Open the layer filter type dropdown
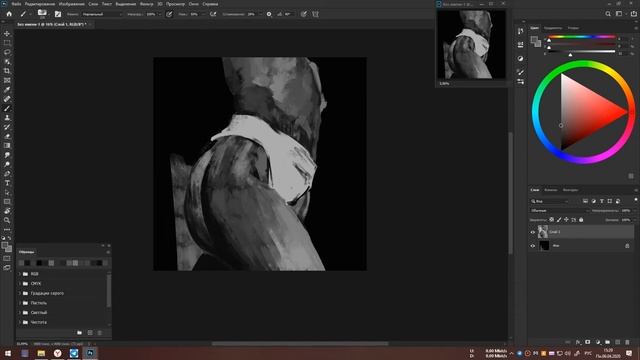The image size is (640, 360). pyautogui.click(x=549, y=201)
